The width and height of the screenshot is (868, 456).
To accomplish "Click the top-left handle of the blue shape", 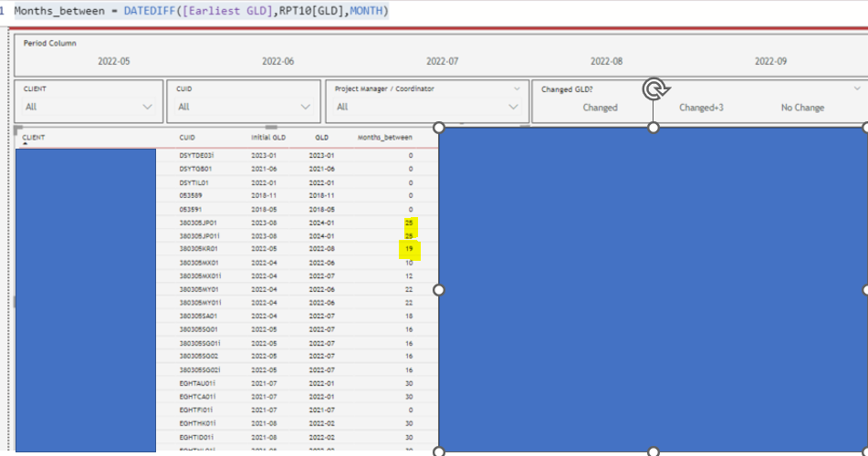I will [439, 128].
